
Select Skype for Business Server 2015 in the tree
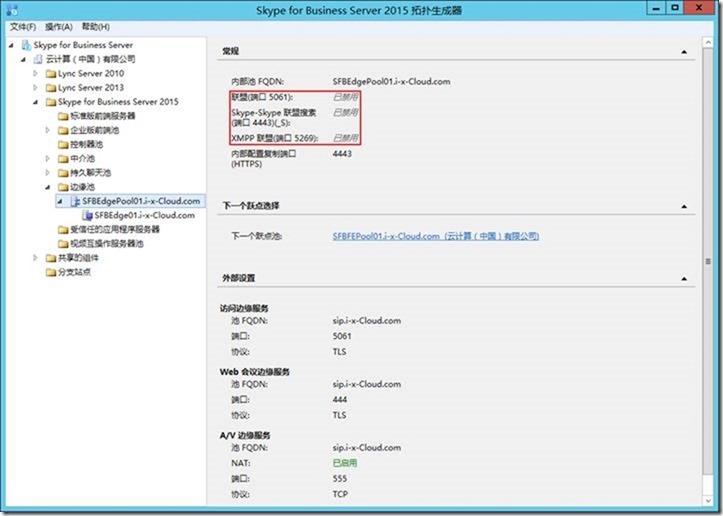[x=118, y=102]
